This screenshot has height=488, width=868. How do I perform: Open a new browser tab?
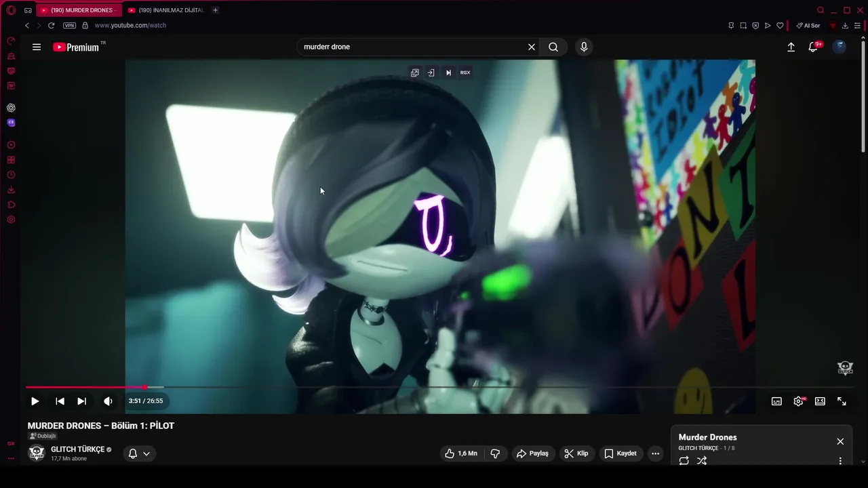[215, 10]
